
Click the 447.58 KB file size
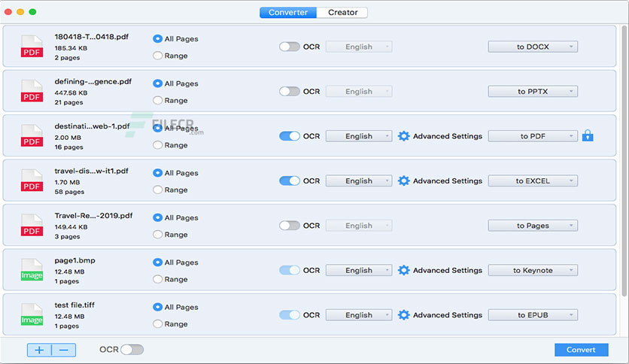(x=71, y=93)
